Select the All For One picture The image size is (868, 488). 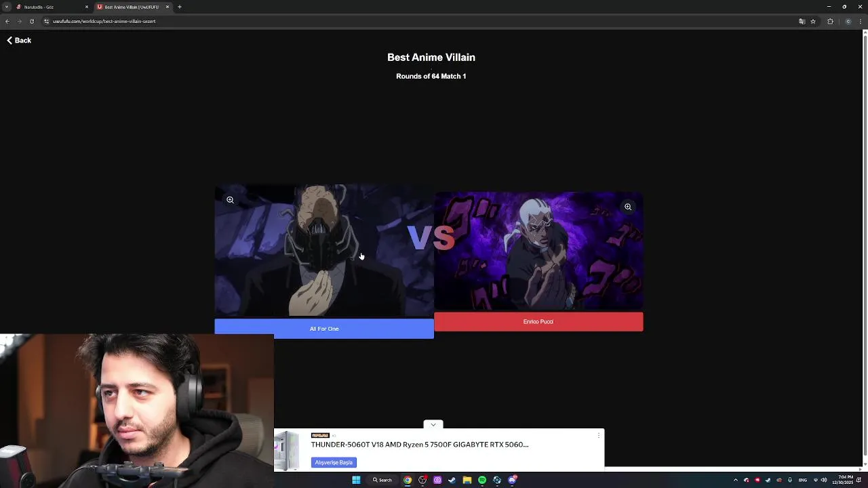coord(324,251)
